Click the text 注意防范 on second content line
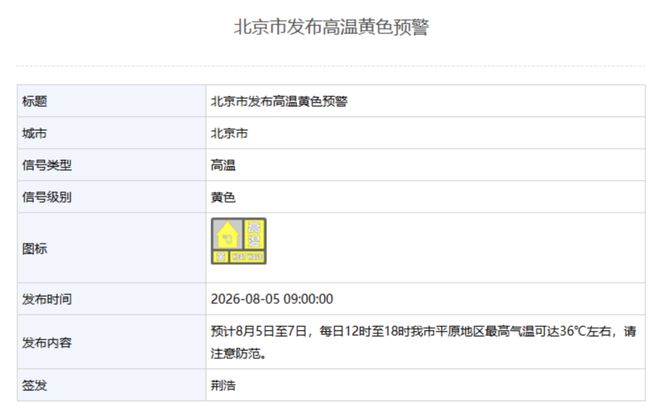The width and height of the screenshot is (660, 416). click(235, 353)
